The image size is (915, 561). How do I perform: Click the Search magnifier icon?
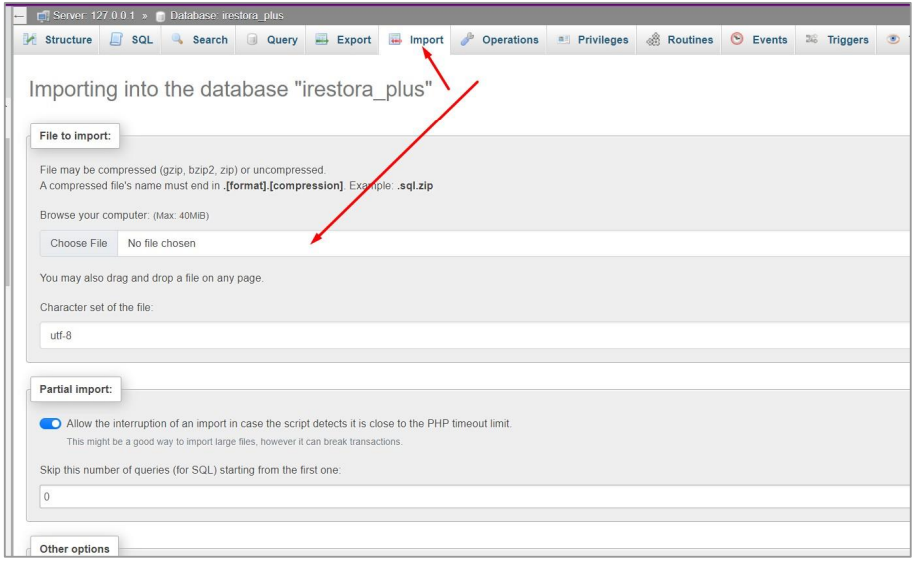[x=177, y=40]
